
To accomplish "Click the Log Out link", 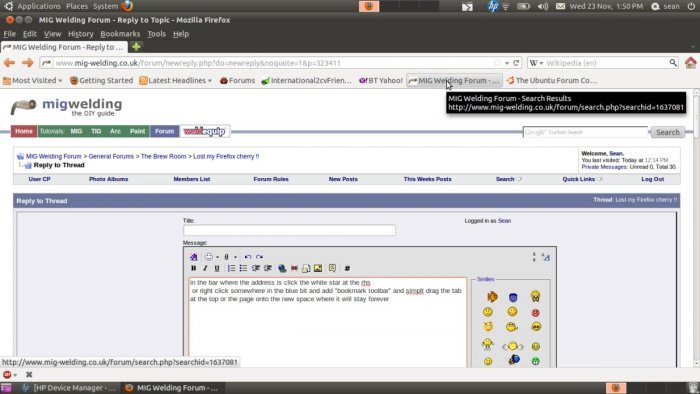I will click(x=653, y=179).
